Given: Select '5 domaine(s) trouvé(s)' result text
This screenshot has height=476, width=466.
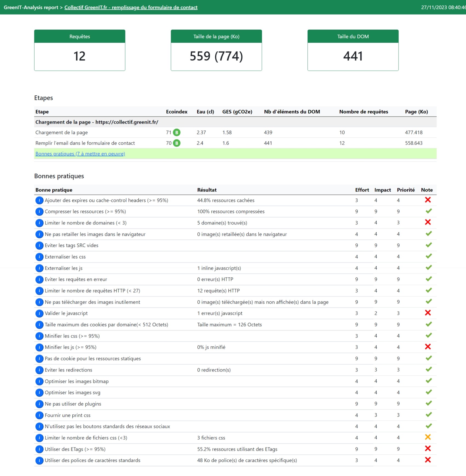Looking at the screenshot, I should [x=222, y=223].
